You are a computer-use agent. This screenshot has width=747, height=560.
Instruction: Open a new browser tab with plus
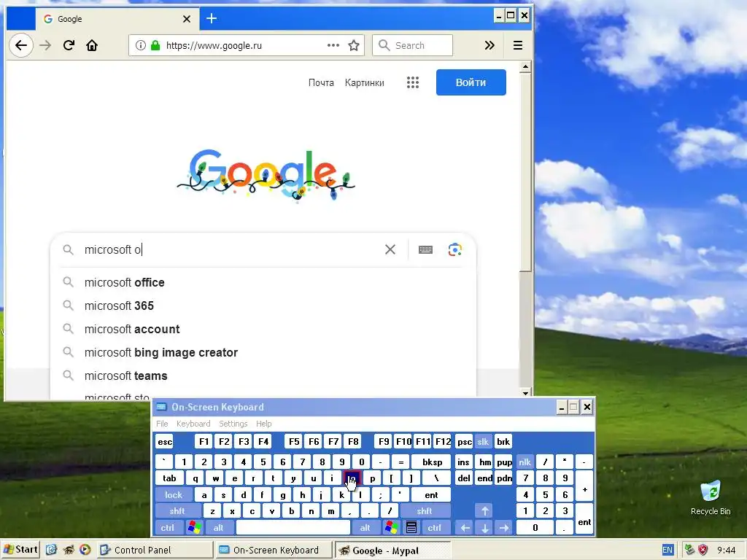211,18
